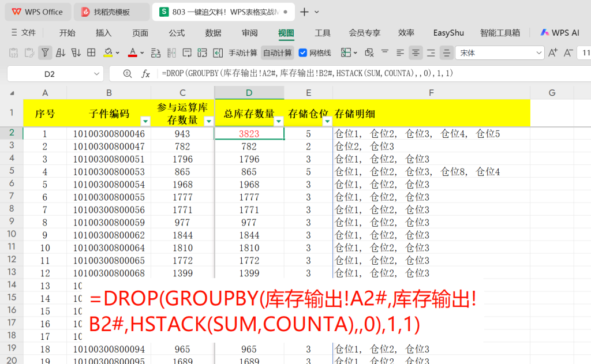
Task: Click the left-arrow panel icon before 手动计算
Action: pos(218,52)
